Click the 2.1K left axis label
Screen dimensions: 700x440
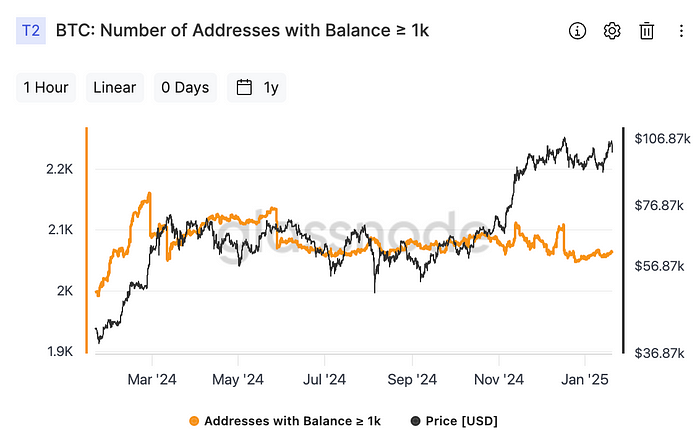(x=60, y=230)
